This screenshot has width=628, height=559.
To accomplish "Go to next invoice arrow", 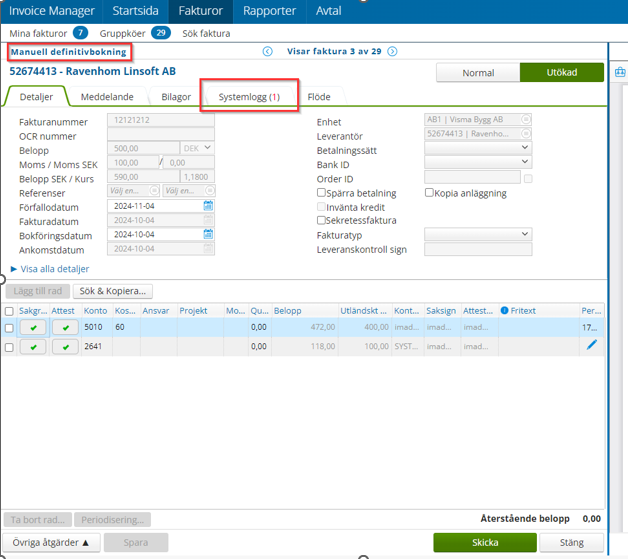I will pos(392,51).
